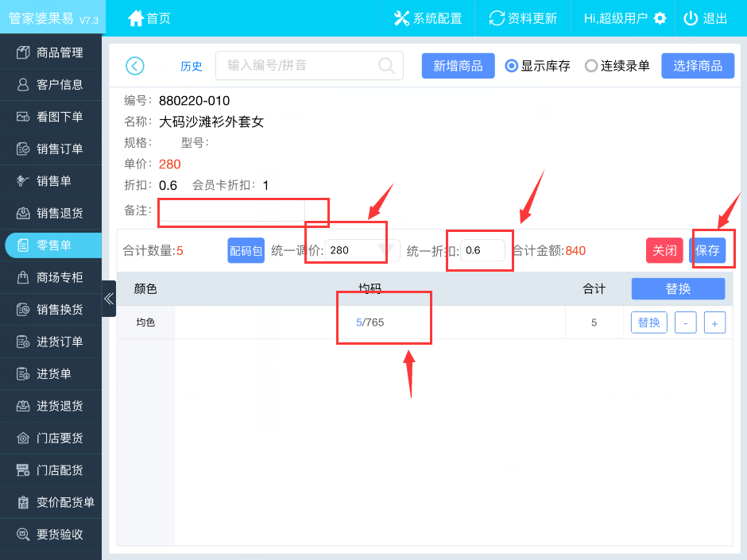The width and height of the screenshot is (747, 560).
Task: Click the user settings gear icon
Action: point(659,18)
